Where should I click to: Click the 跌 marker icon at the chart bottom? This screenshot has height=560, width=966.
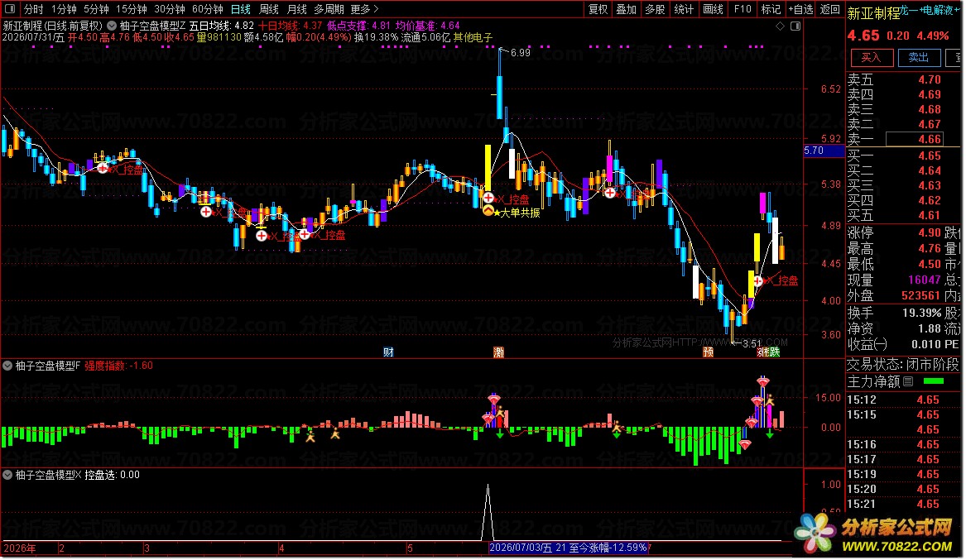click(775, 352)
